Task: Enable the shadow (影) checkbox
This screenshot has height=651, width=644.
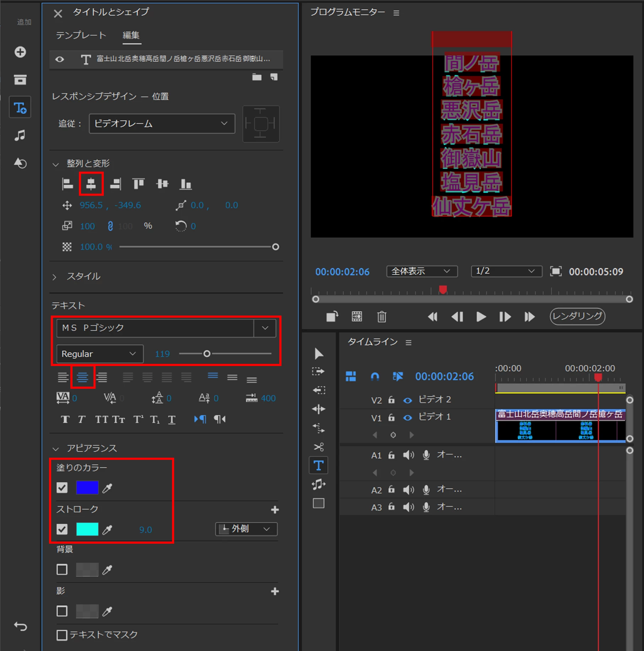Action: (x=62, y=611)
